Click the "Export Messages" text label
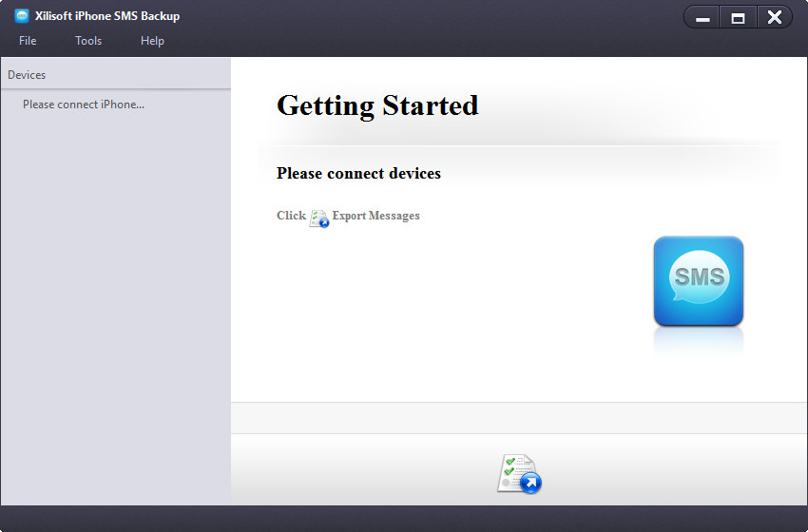The image size is (808, 532). click(x=375, y=216)
